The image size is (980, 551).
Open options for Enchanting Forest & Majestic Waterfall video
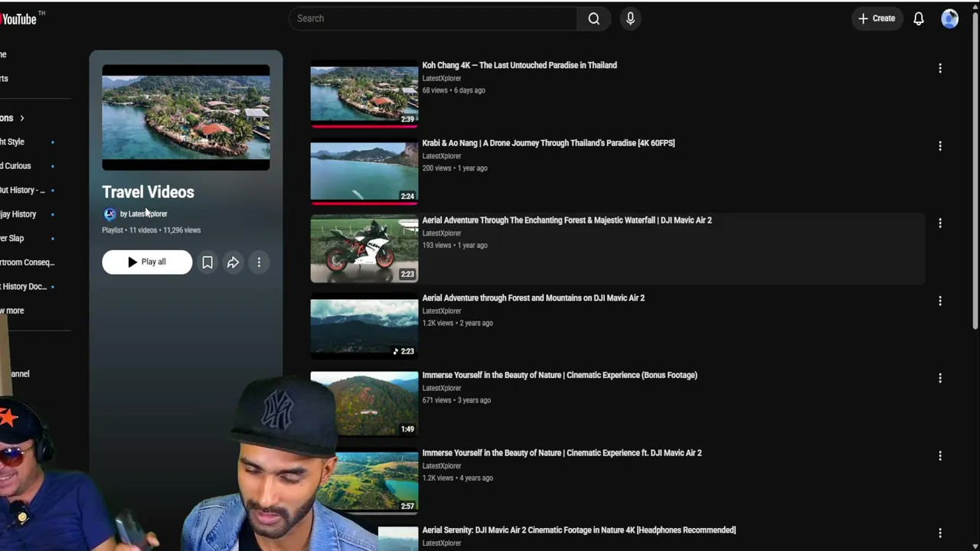[939, 223]
